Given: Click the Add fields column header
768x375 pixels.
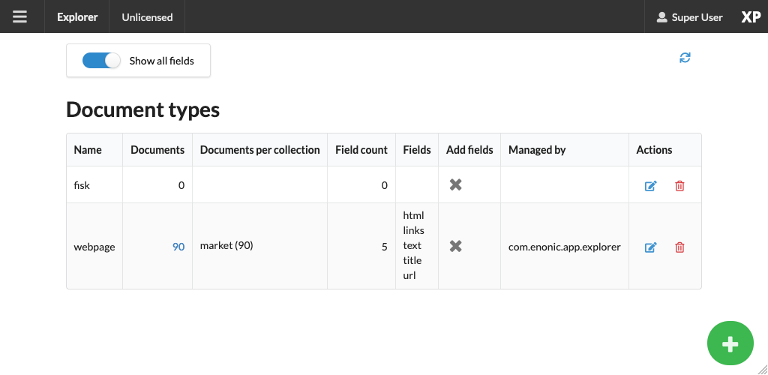Looking at the screenshot, I should [x=469, y=150].
